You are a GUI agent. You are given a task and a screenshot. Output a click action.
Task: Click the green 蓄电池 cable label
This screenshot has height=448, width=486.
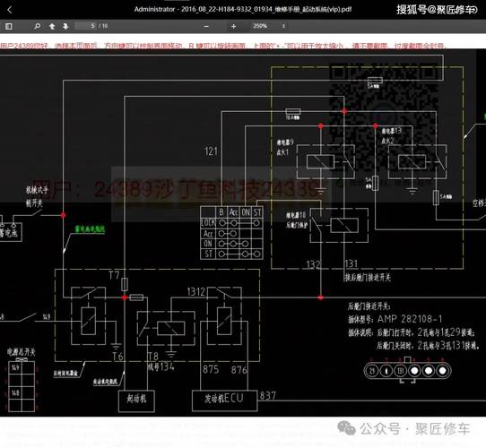pos(90,229)
